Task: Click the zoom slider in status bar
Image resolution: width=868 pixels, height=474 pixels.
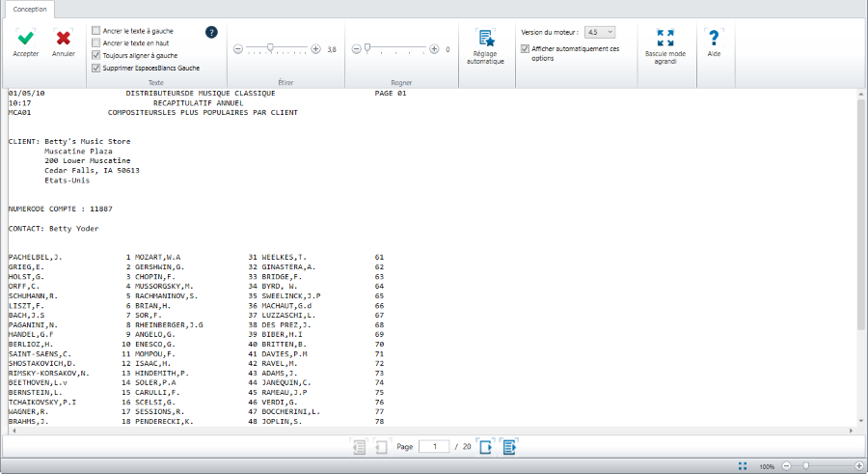Action: [806, 465]
